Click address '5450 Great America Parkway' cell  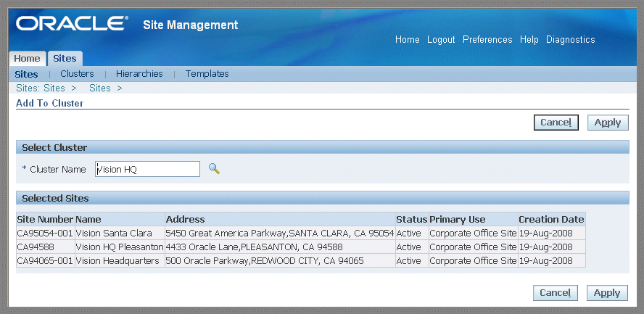pos(280,233)
